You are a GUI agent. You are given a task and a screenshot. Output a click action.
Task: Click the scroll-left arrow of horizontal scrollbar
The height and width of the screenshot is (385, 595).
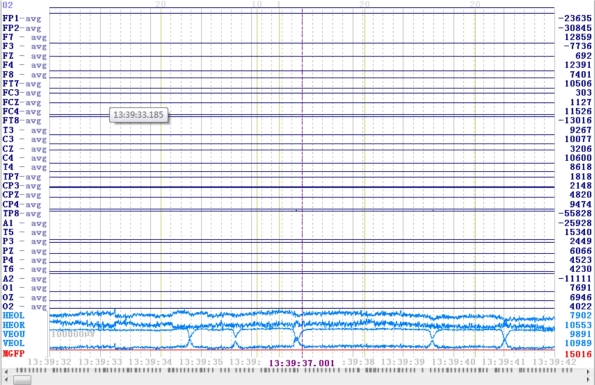[6, 380]
